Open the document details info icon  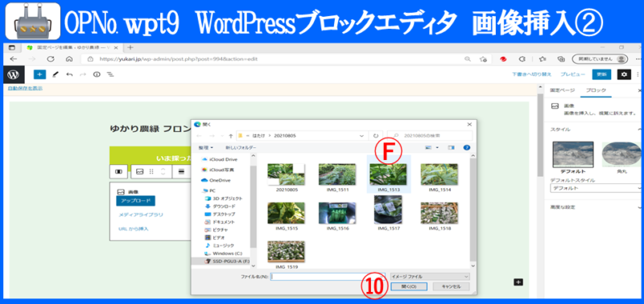[97, 75]
